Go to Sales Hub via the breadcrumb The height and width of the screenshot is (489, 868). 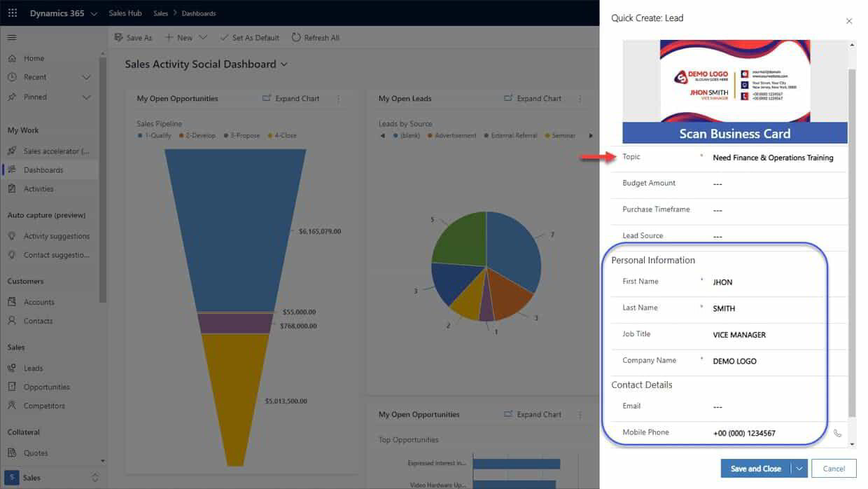(x=125, y=12)
